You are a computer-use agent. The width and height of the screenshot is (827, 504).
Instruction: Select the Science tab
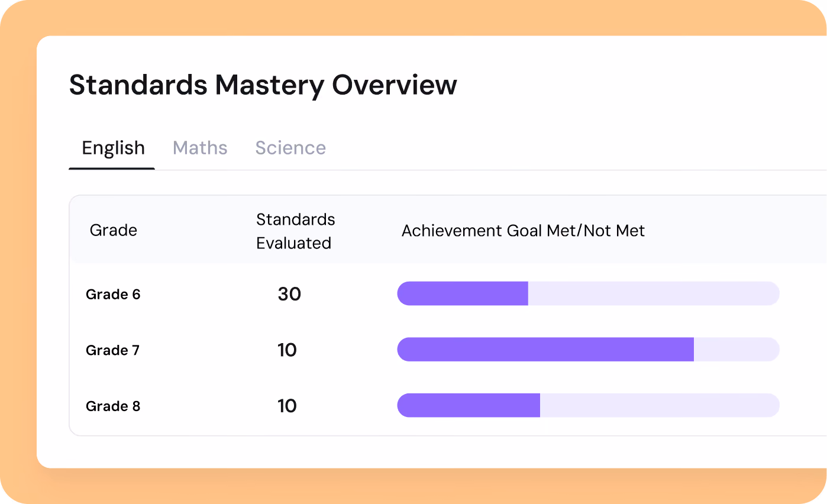[290, 148]
